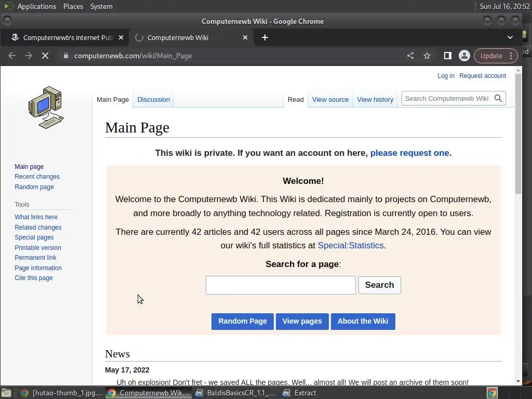Open the side panel icon
Image resolution: width=532 pixels, height=399 pixels.
447,56
